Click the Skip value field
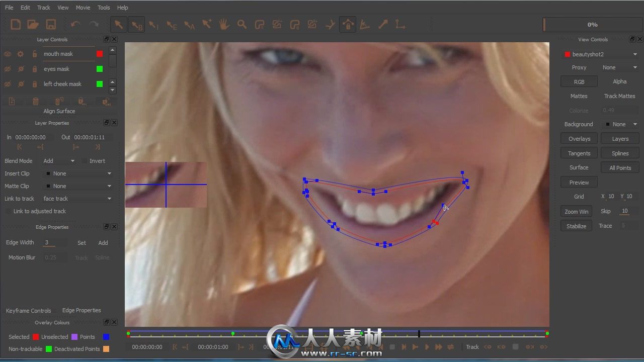 coord(629,211)
